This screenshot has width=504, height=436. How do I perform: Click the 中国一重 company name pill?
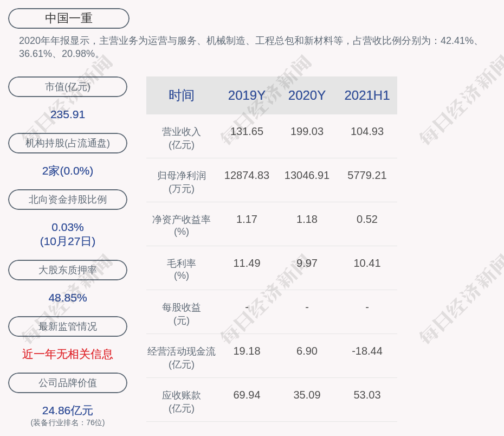click(69, 18)
